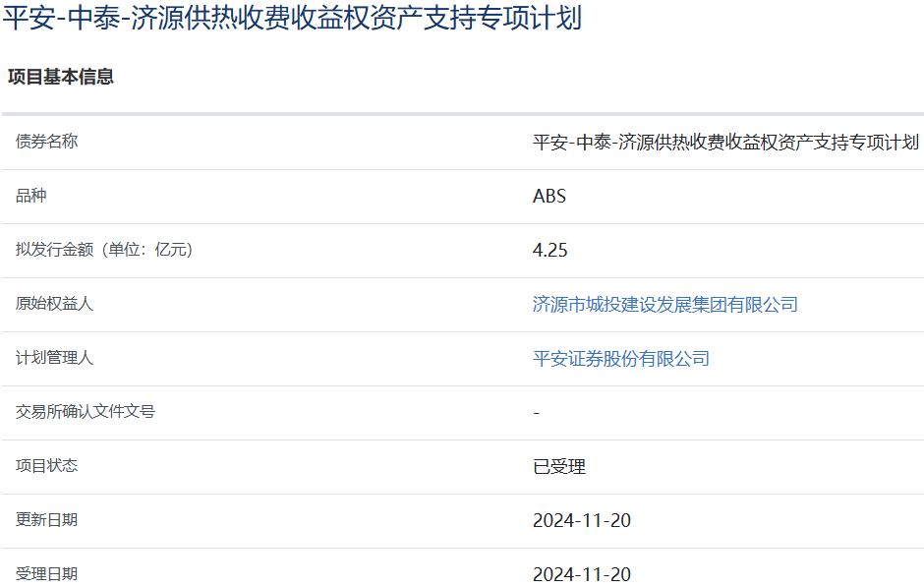This screenshot has height=587, width=924.
Task: Click the 2024-11-20 date in 更新日期 row
Action: coord(581,521)
